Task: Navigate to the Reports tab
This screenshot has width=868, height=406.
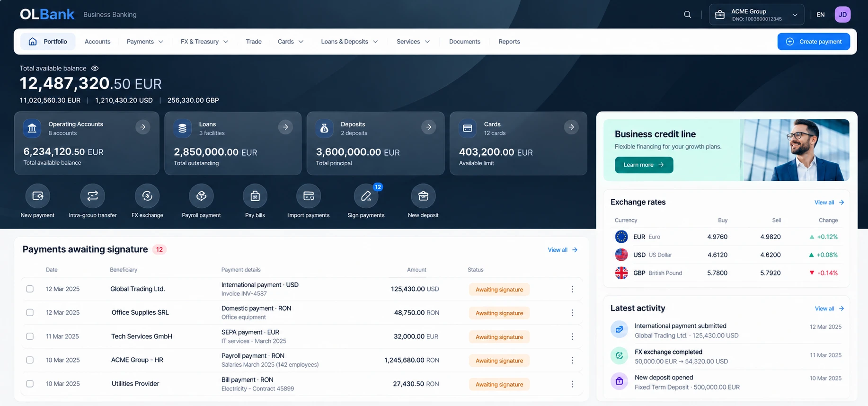Action: click(x=509, y=42)
